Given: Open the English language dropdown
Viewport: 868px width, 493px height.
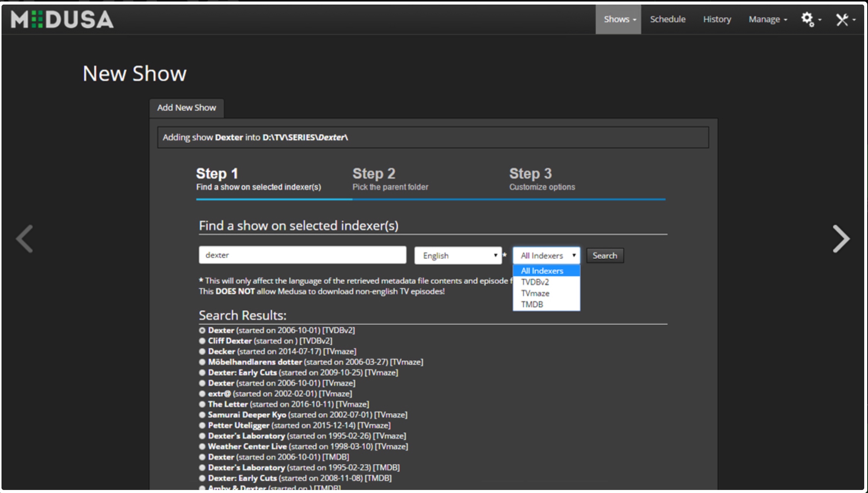Looking at the screenshot, I should (458, 256).
